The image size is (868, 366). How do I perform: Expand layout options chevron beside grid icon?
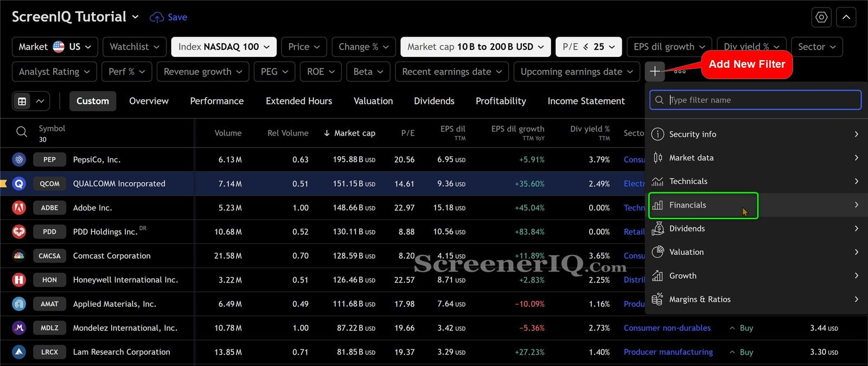click(x=40, y=101)
